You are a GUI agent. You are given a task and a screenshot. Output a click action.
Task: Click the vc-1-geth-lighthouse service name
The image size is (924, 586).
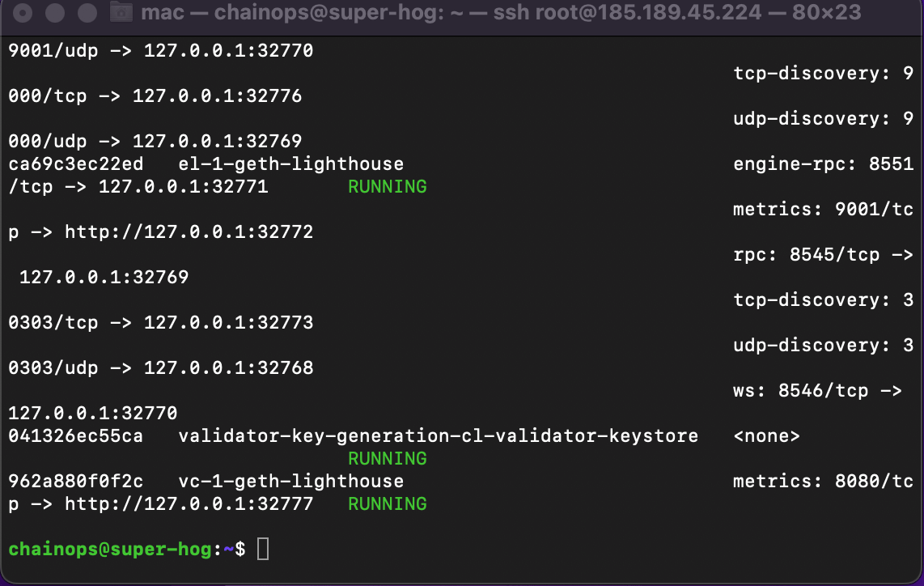pyautogui.click(x=290, y=482)
